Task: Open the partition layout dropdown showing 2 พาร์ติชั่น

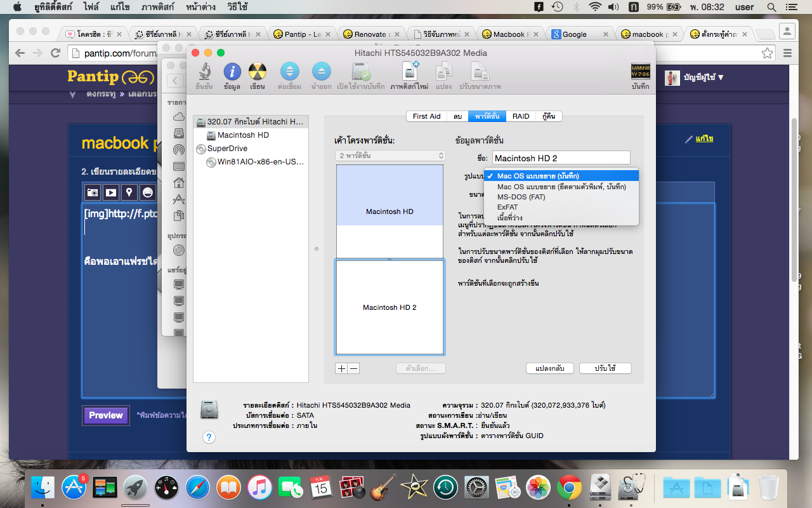Action: click(390, 156)
